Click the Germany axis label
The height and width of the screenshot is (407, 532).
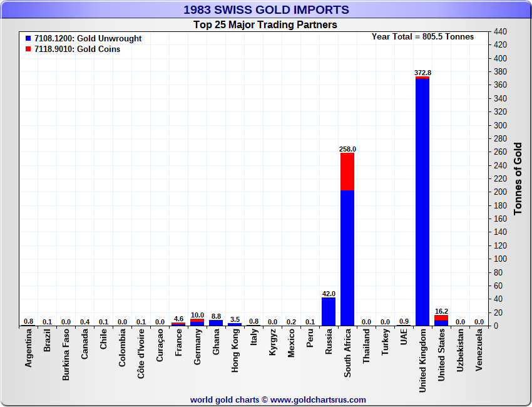[197, 347]
